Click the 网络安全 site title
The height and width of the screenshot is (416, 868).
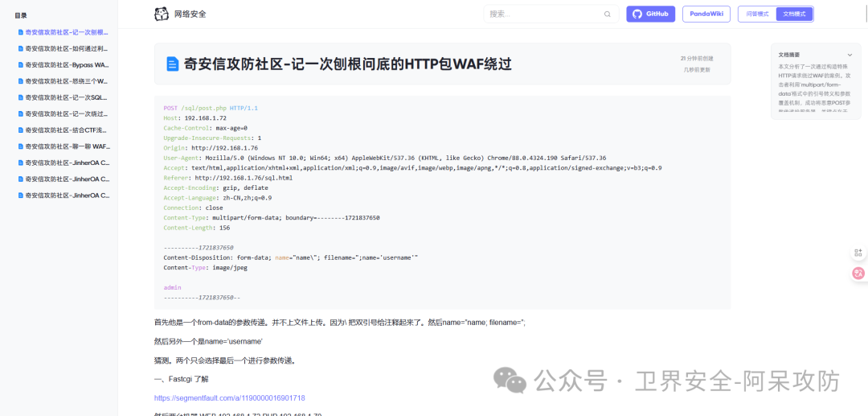pyautogui.click(x=190, y=14)
